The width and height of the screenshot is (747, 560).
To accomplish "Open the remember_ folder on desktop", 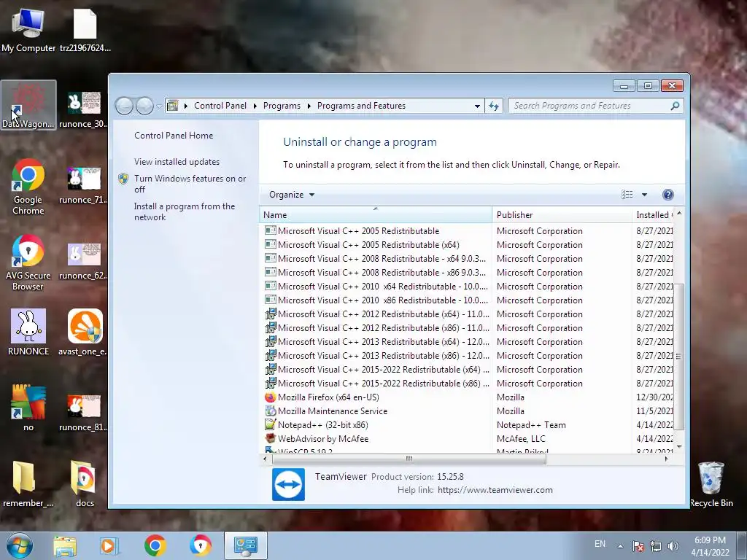I will click(x=28, y=484).
